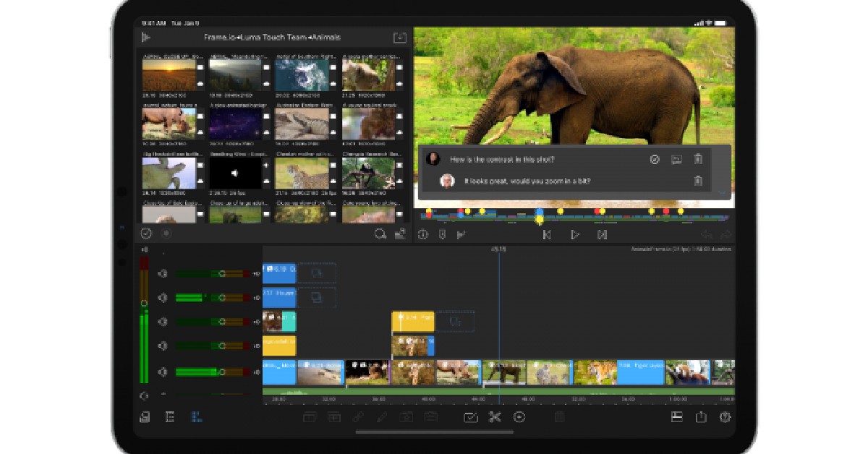
Task: Open settings gear in bottom toolbar
Action: click(725, 417)
